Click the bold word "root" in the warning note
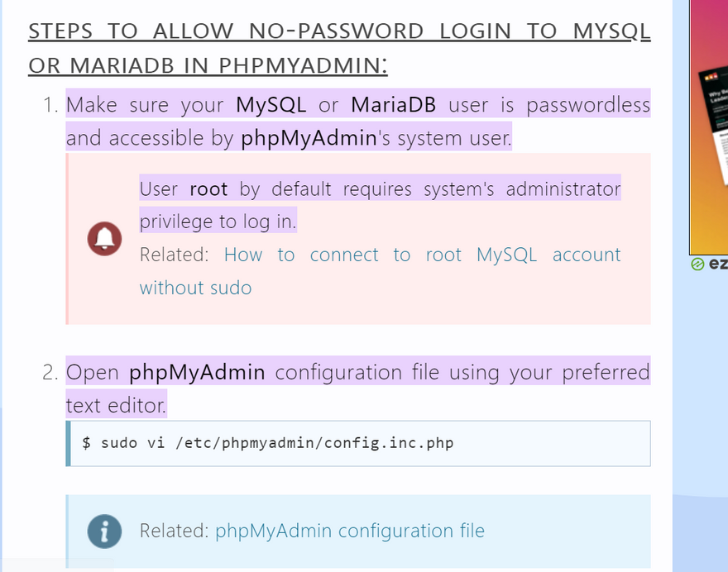This screenshot has width=728, height=572. [208, 188]
